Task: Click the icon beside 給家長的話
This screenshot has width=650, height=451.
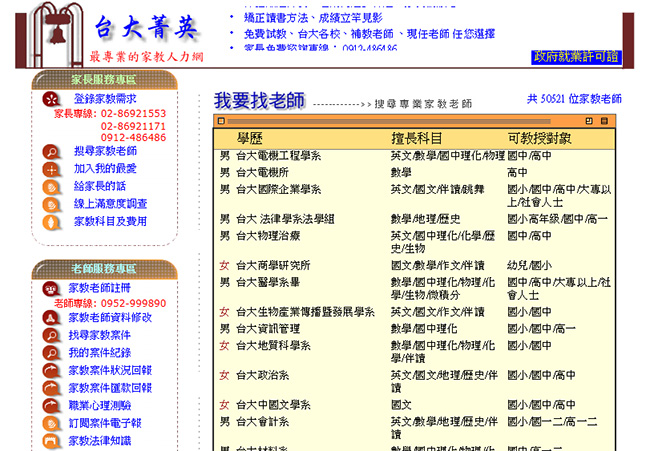Action: pos(51,187)
